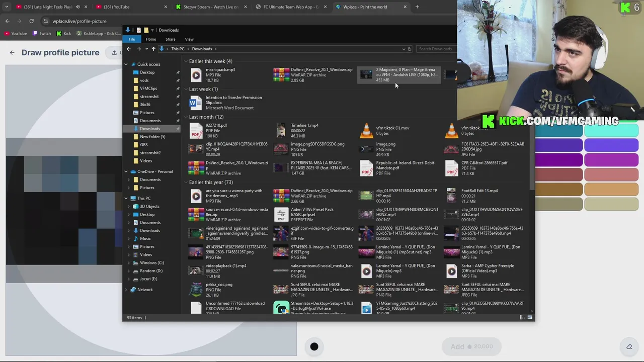This screenshot has height=362, width=644.
Task: Select Aiden VTWs Preset Pack BASIC.prfpset icon
Action: pyautogui.click(x=281, y=215)
